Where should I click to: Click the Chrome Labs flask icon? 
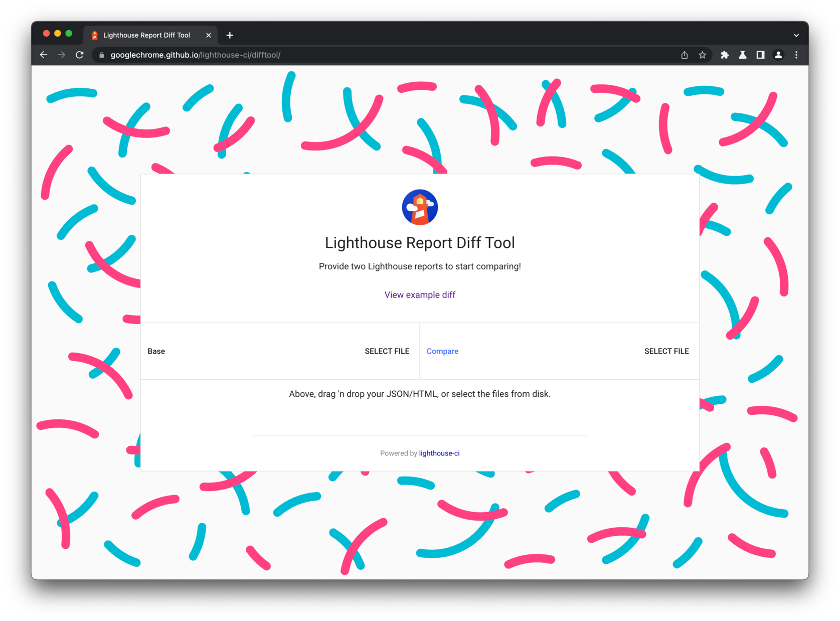pyautogui.click(x=743, y=55)
